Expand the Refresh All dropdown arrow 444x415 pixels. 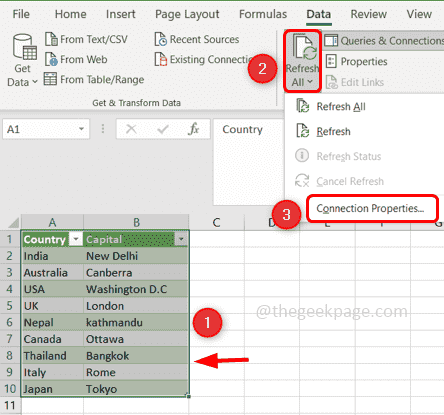pyautogui.click(x=310, y=82)
